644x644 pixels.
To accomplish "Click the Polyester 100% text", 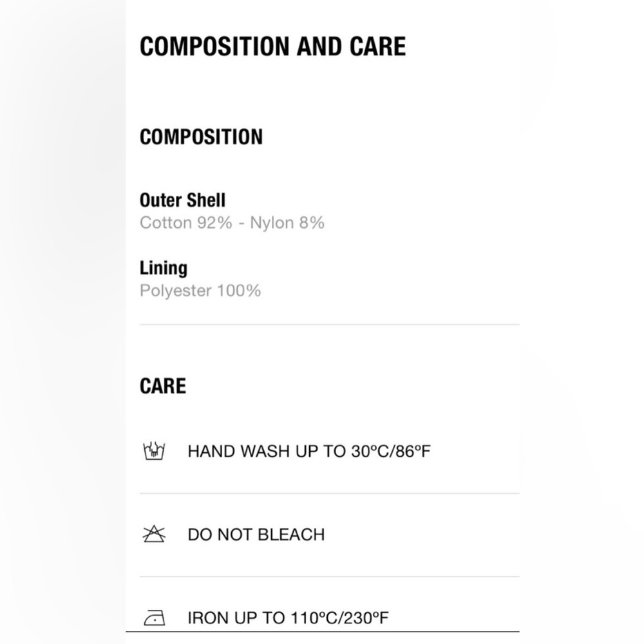I will coord(200,291).
